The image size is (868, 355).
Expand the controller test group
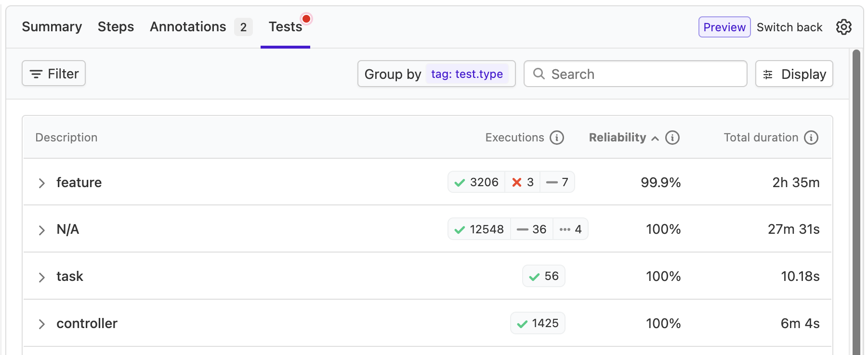click(42, 324)
